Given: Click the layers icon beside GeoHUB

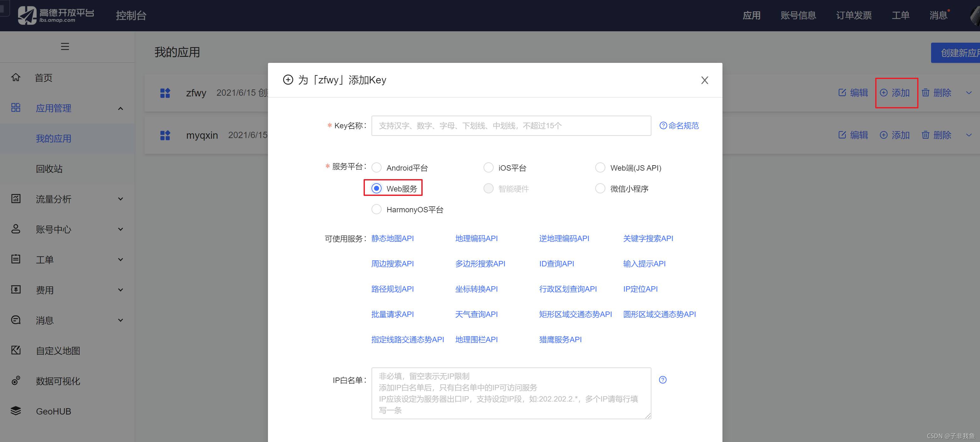Looking at the screenshot, I should click(x=15, y=411).
